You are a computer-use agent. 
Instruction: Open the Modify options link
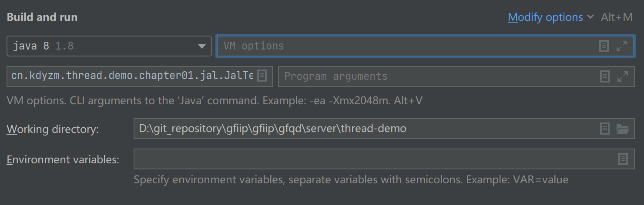click(x=545, y=17)
